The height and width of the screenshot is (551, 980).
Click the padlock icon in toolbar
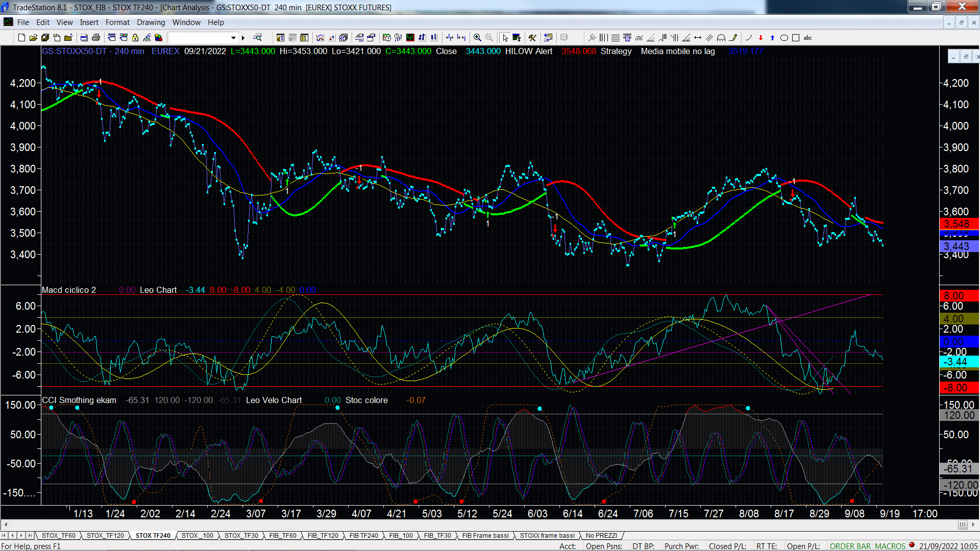coord(135,38)
